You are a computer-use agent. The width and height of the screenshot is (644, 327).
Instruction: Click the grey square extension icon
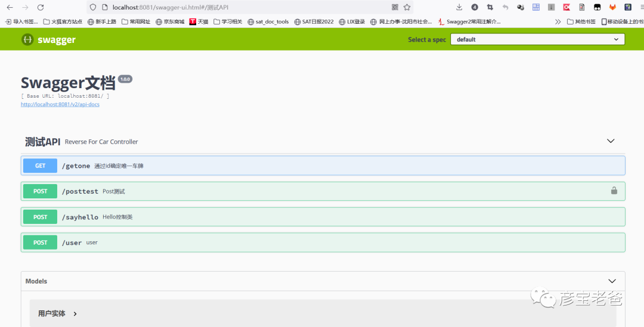tap(551, 7)
